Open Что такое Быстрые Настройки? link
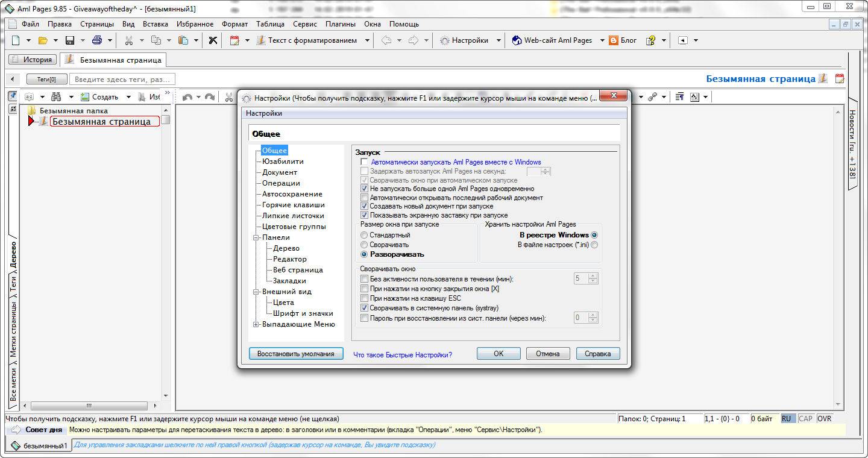The width and height of the screenshot is (868, 458). point(403,355)
